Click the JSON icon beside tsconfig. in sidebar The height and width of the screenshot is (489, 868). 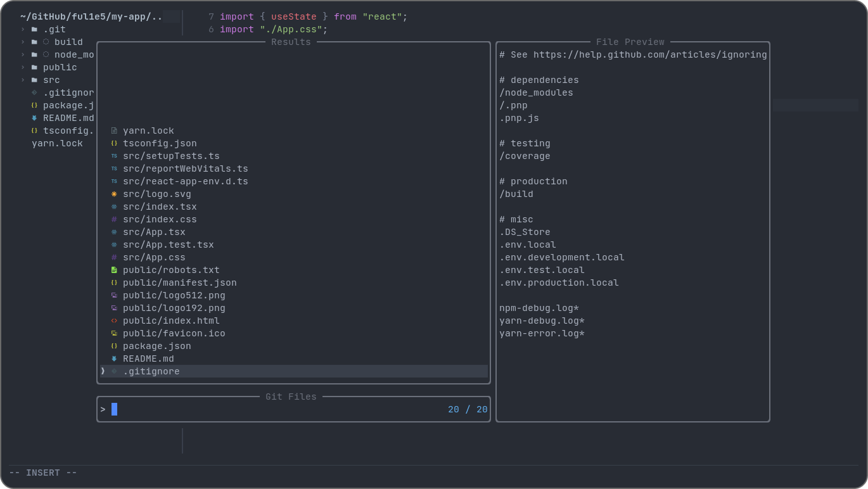(x=34, y=130)
